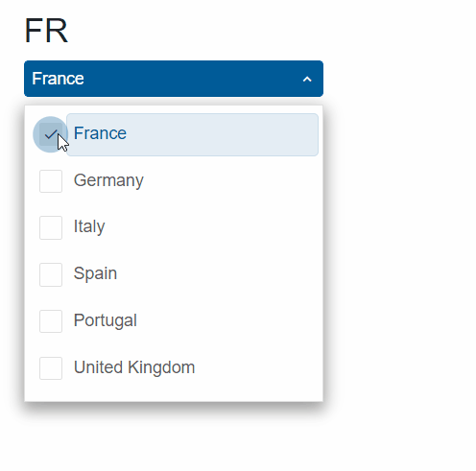Image resolution: width=476 pixels, height=471 pixels.
Task: Mark the United Kingdom checkbox
Action: point(51,368)
